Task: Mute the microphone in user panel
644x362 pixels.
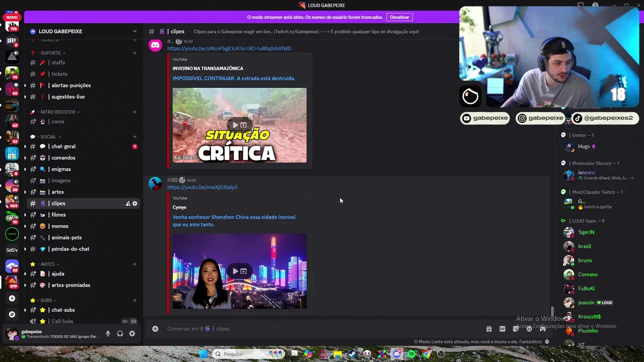Action: pyautogui.click(x=108, y=334)
